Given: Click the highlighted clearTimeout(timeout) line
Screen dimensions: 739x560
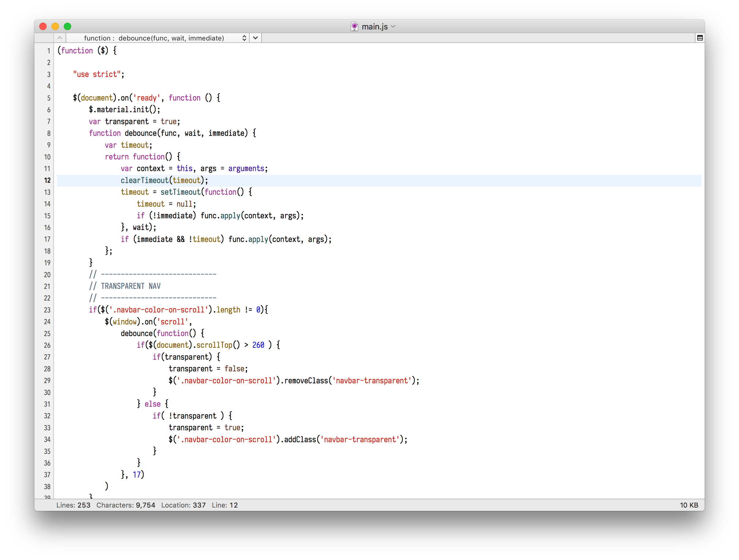Looking at the screenshot, I should coord(164,180).
